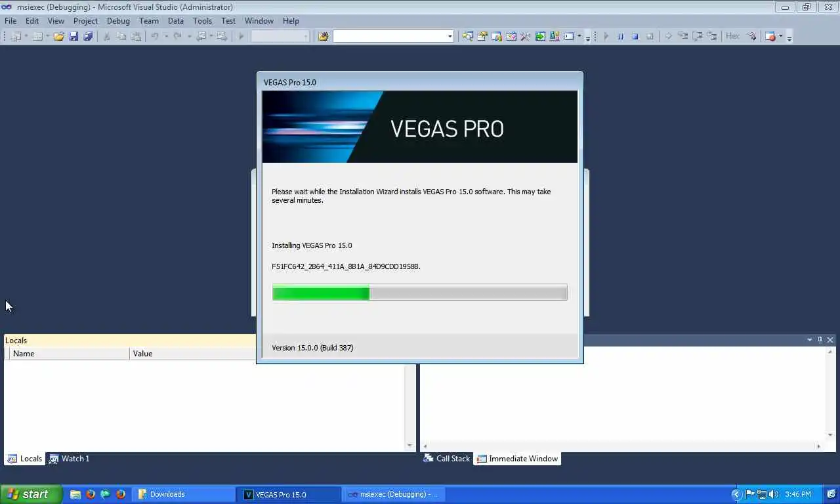Switch to the Locals tab
The height and width of the screenshot is (504, 840).
click(25, 459)
